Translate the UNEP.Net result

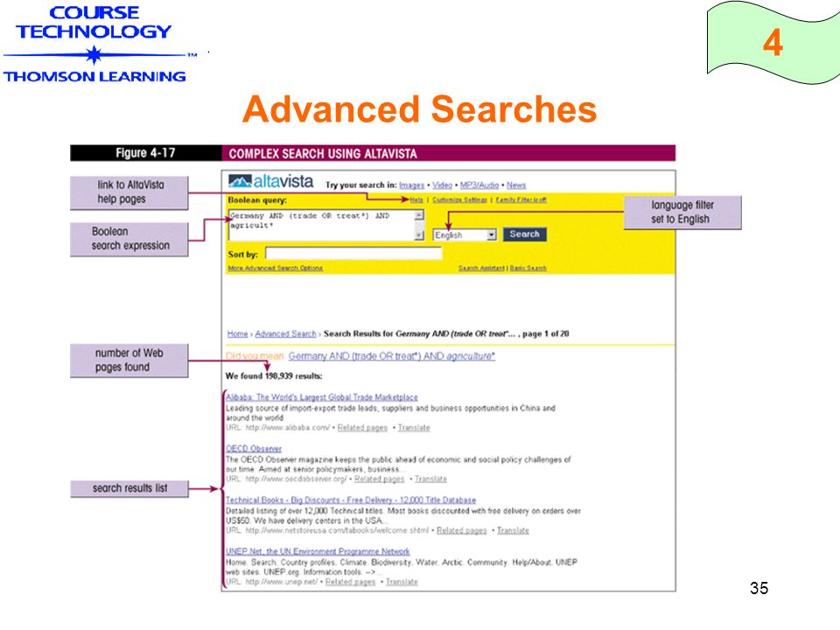402,582
